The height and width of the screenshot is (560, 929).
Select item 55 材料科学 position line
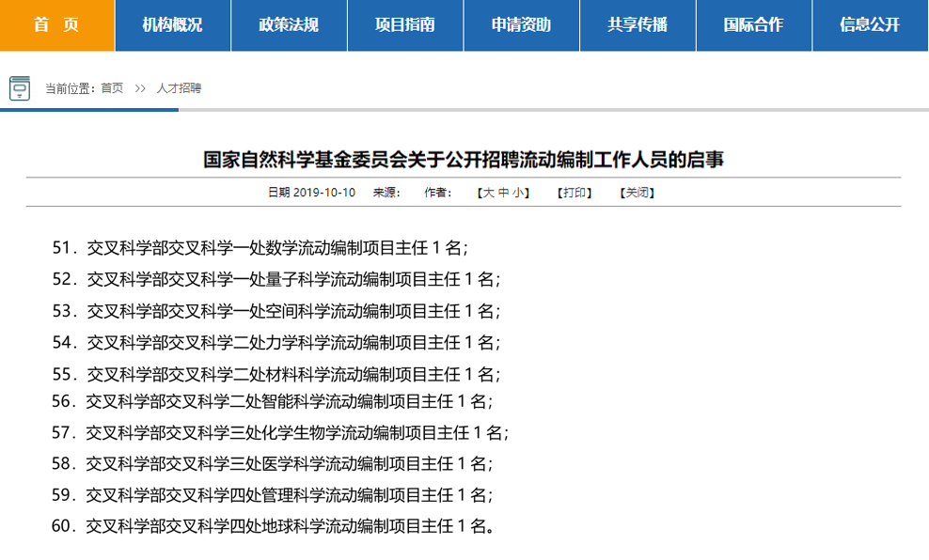pos(276,374)
